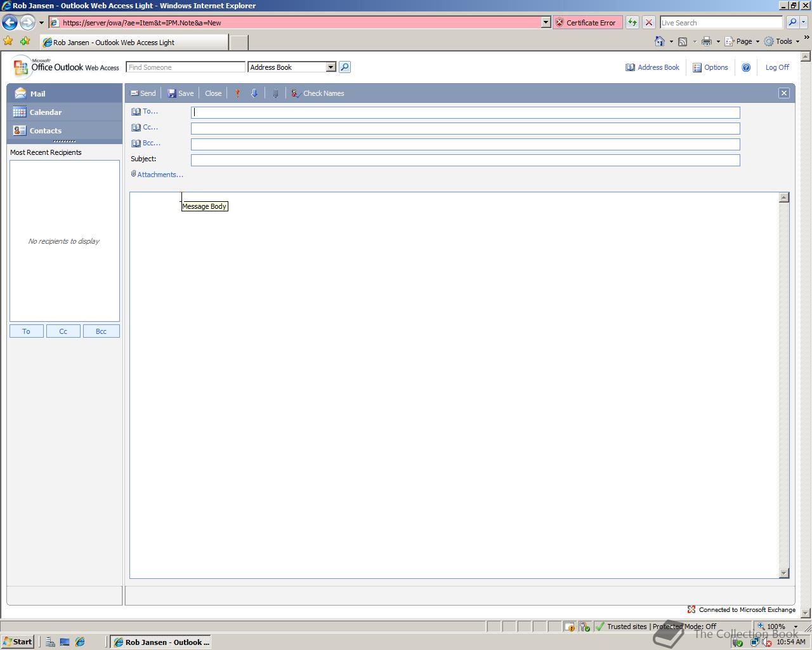Click the Add to Favorites icon
This screenshot has width=812, height=650.
click(25, 41)
